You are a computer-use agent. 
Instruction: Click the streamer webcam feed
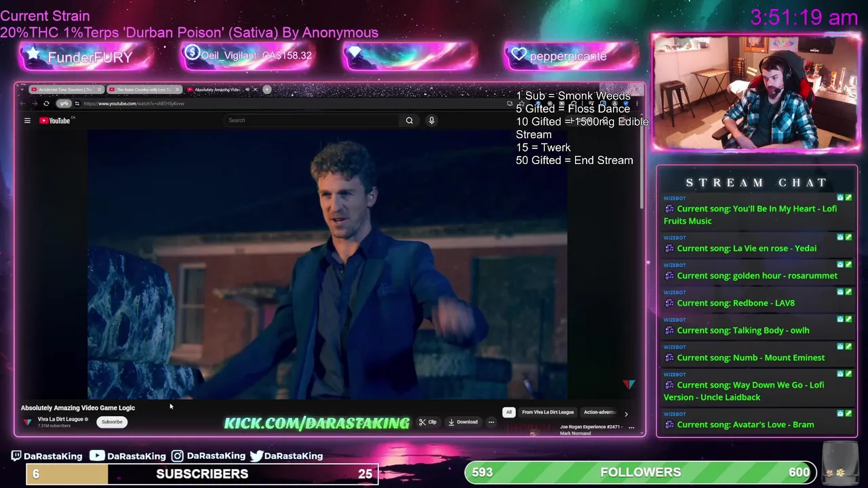pyautogui.click(x=755, y=93)
